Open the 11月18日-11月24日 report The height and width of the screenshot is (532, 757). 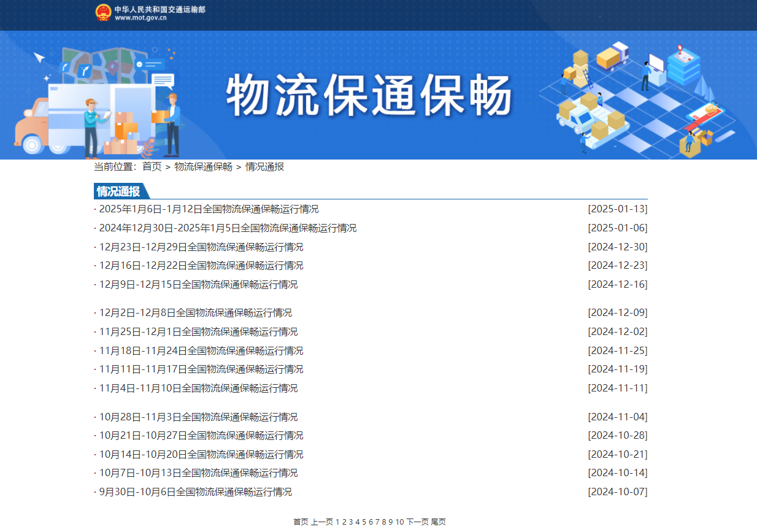(x=201, y=351)
